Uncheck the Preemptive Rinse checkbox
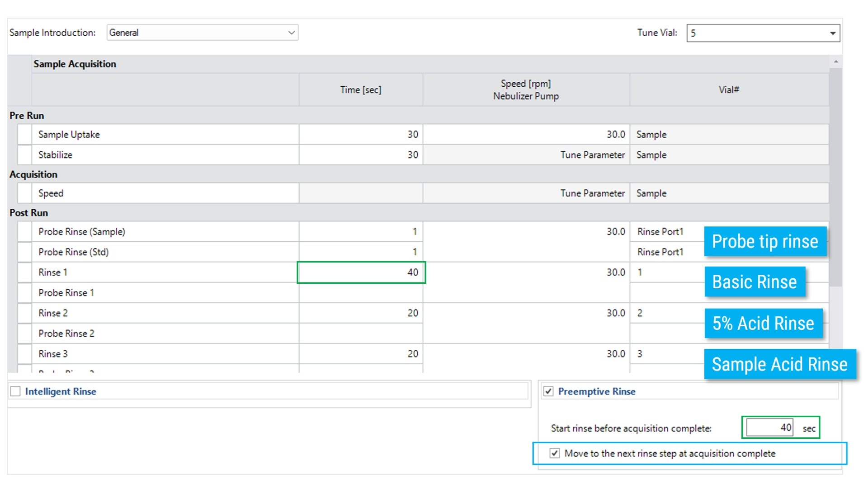 pos(548,391)
